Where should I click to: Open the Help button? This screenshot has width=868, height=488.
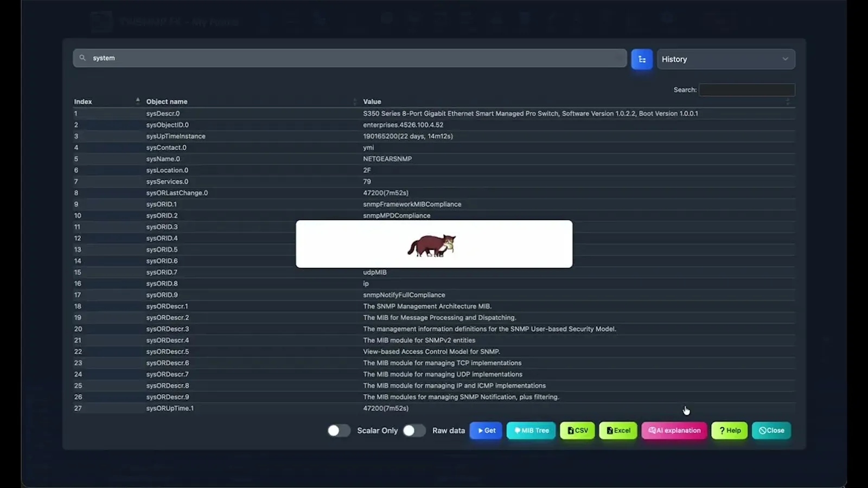pyautogui.click(x=730, y=431)
